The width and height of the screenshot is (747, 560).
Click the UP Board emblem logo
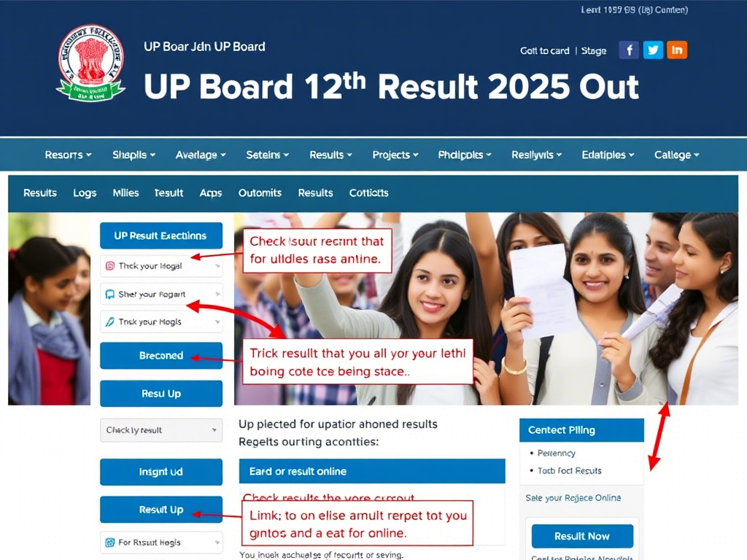click(x=90, y=63)
